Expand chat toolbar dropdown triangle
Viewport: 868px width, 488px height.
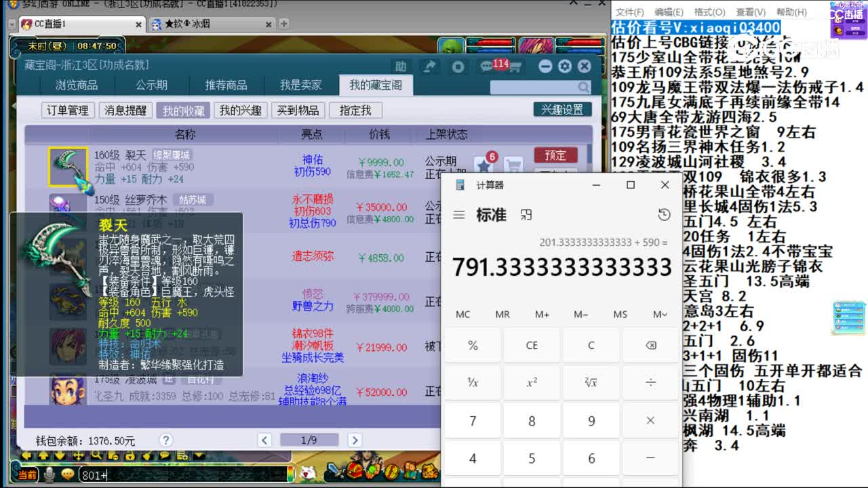199,455
